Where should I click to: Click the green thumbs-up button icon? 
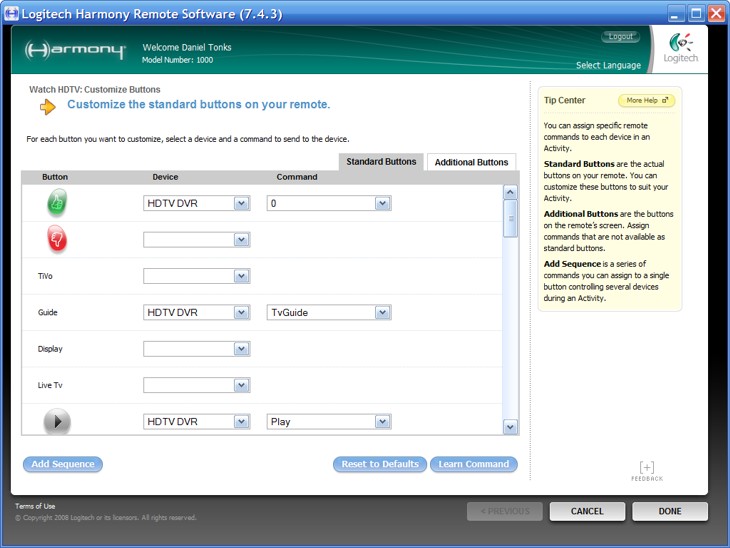57,203
